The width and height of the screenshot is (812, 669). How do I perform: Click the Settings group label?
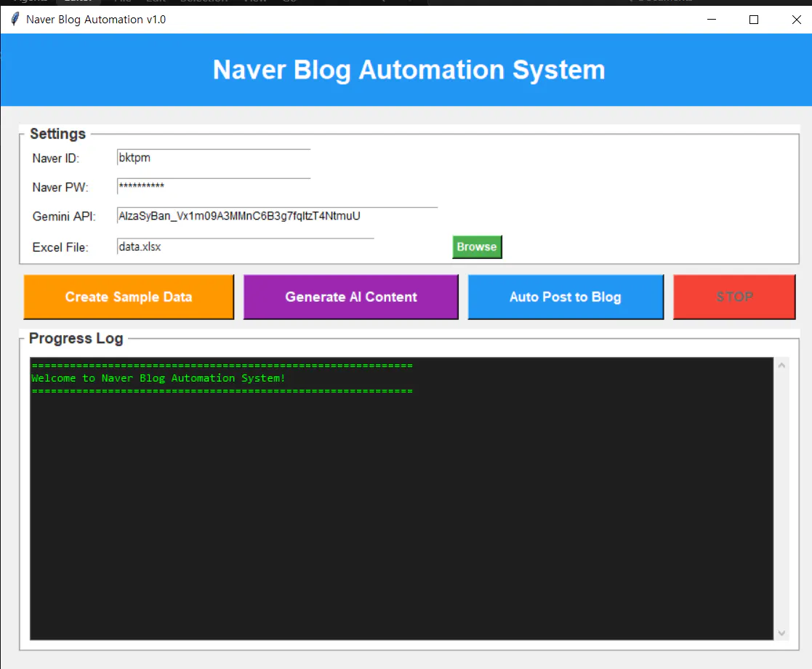point(57,134)
